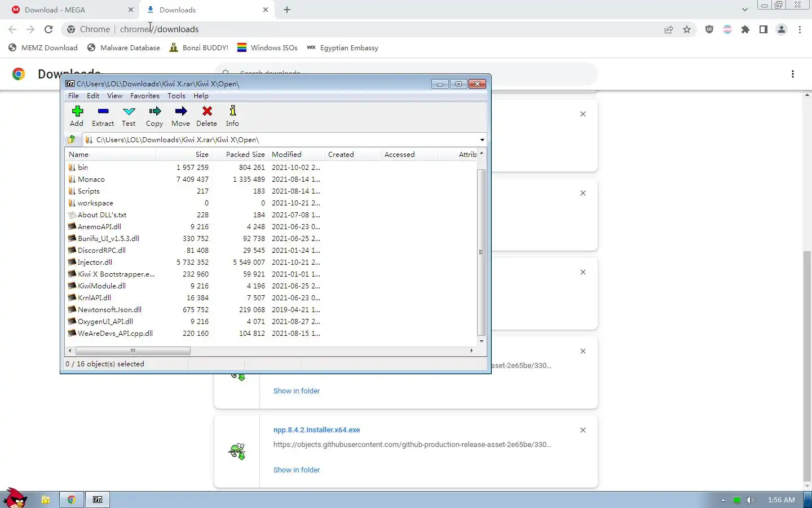Open the Tools menu in 7-Zip
The width and height of the screenshot is (812, 508).
tap(176, 96)
